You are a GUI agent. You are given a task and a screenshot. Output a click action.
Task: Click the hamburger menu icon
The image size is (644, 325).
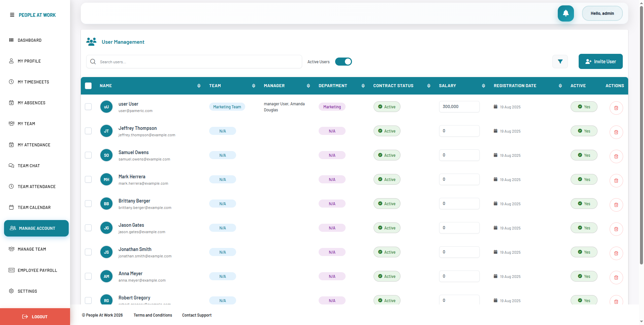coord(12,15)
